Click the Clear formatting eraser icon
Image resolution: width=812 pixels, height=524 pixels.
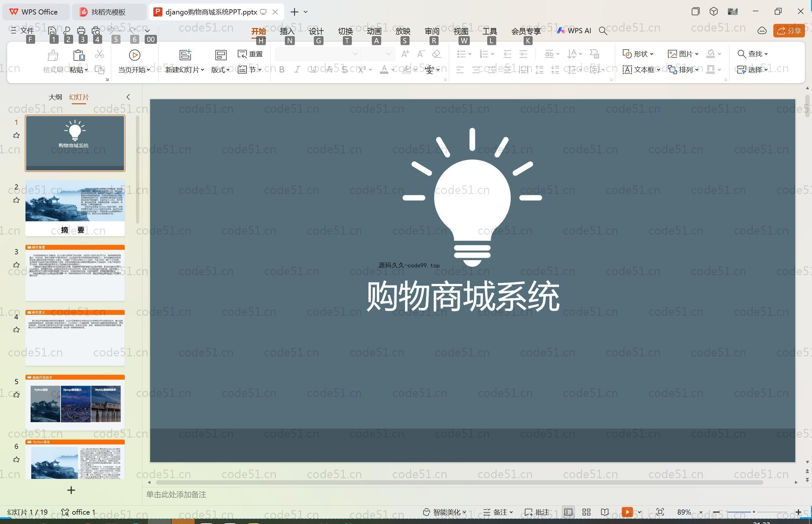[x=436, y=54]
